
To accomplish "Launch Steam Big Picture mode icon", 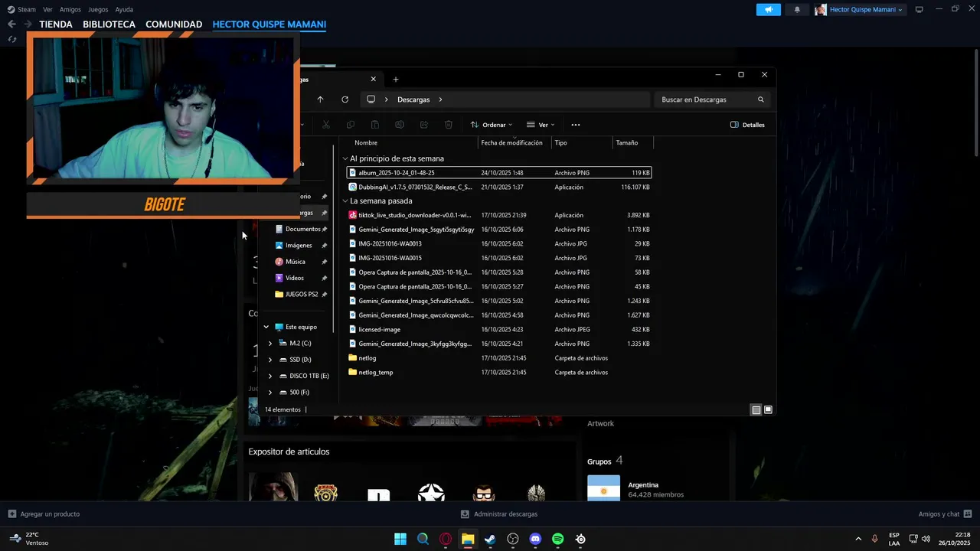I will [x=919, y=9].
